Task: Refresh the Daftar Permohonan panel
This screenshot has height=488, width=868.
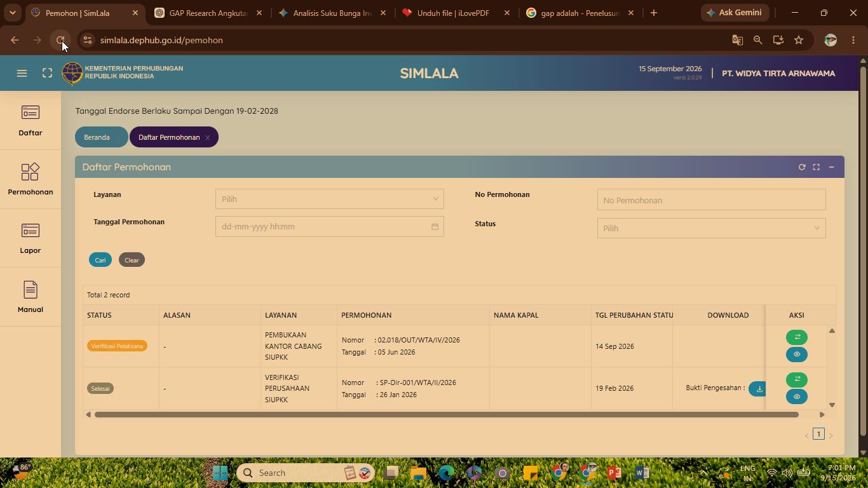Action: coord(802,167)
